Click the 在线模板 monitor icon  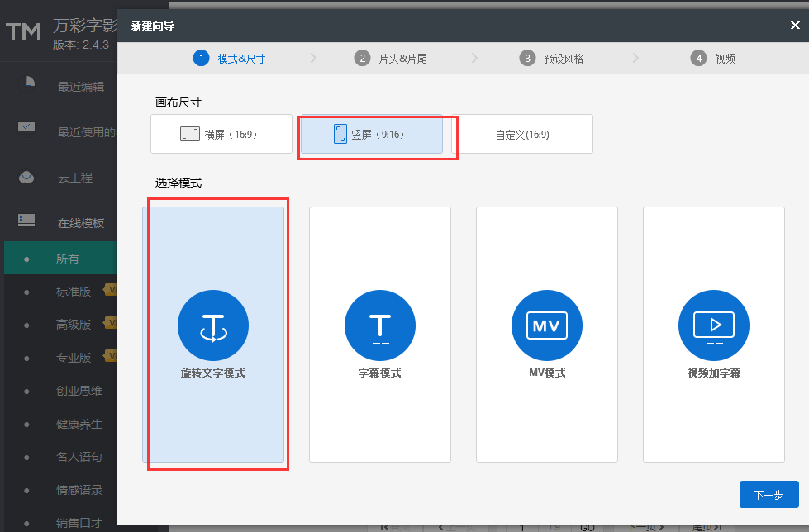pyautogui.click(x=25, y=221)
